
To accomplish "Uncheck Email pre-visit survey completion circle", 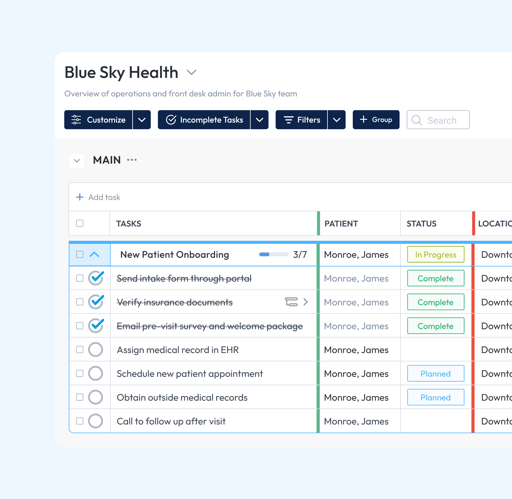I will pyautogui.click(x=96, y=326).
